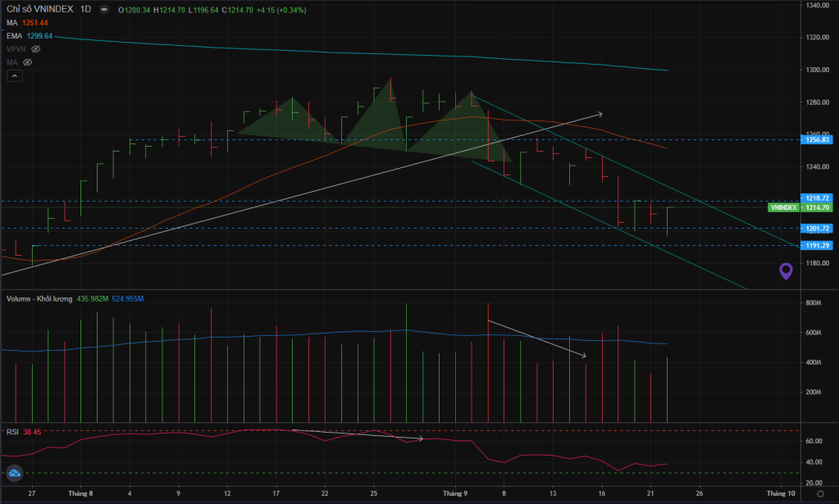Select the white arrow drawn on the RSI pane
The width and height of the screenshot is (839, 504).
[357, 434]
